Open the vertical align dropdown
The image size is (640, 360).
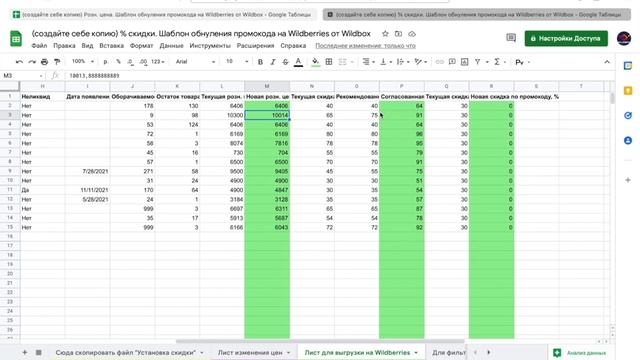[385, 62]
